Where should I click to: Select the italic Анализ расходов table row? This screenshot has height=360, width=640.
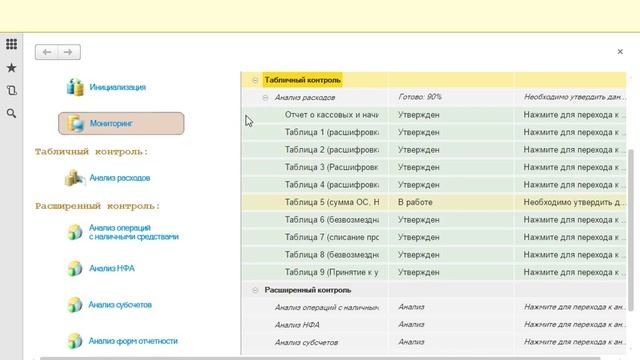tap(433, 98)
